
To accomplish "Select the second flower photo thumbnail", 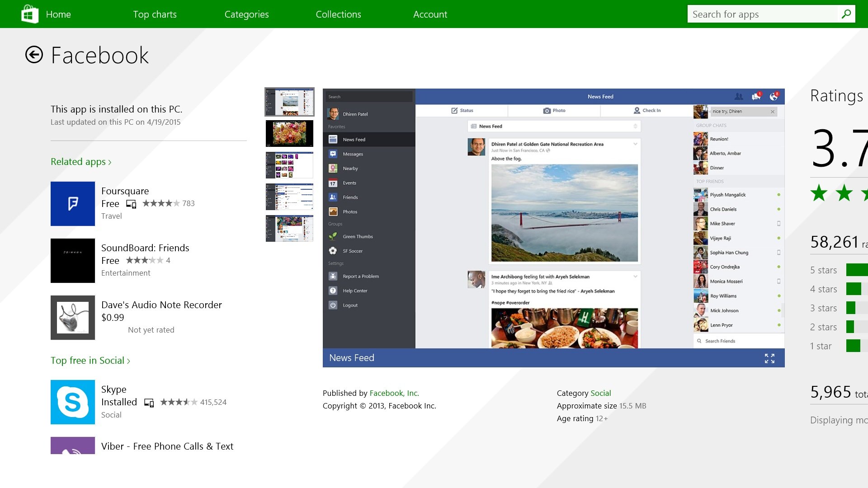I will pyautogui.click(x=289, y=133).
